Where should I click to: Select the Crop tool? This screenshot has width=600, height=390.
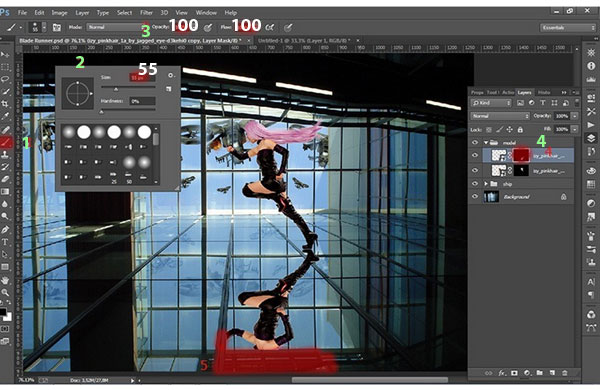[x=5, y=104]
